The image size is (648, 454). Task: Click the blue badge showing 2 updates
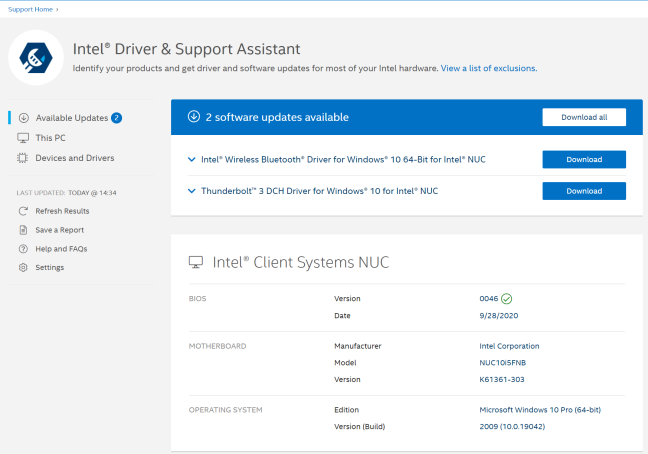click(117, 118)
